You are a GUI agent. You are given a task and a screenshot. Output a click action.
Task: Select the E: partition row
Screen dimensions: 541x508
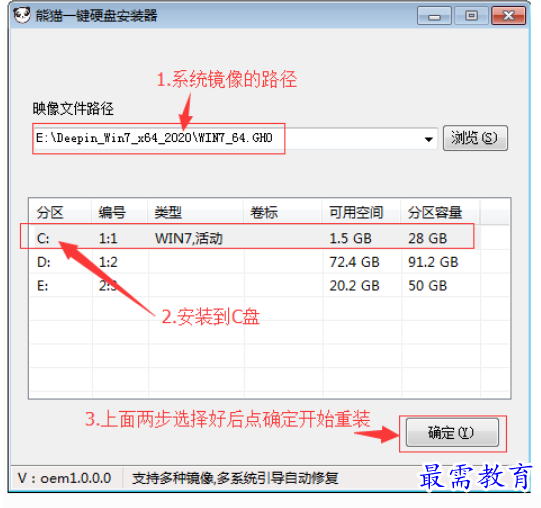[255, 285]
